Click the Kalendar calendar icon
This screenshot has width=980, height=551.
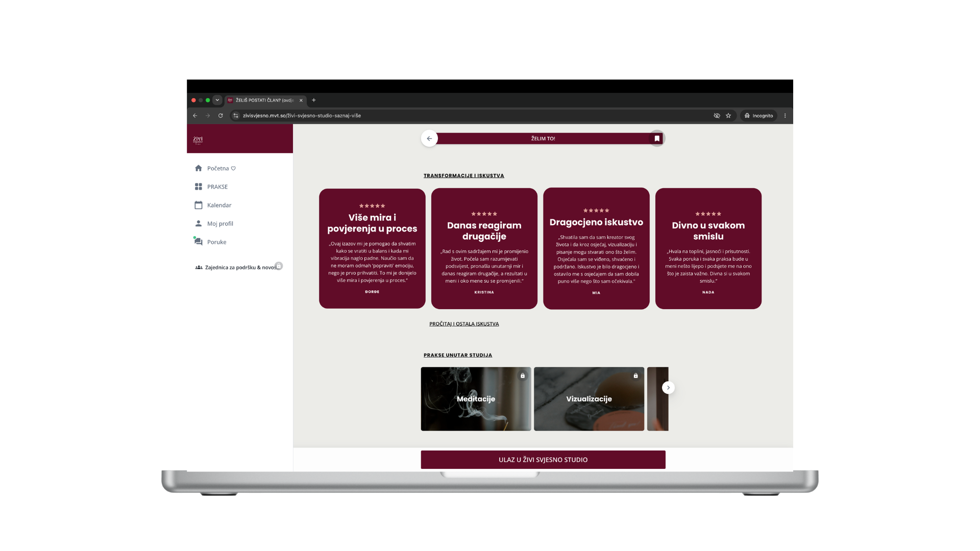coord(199,205)
